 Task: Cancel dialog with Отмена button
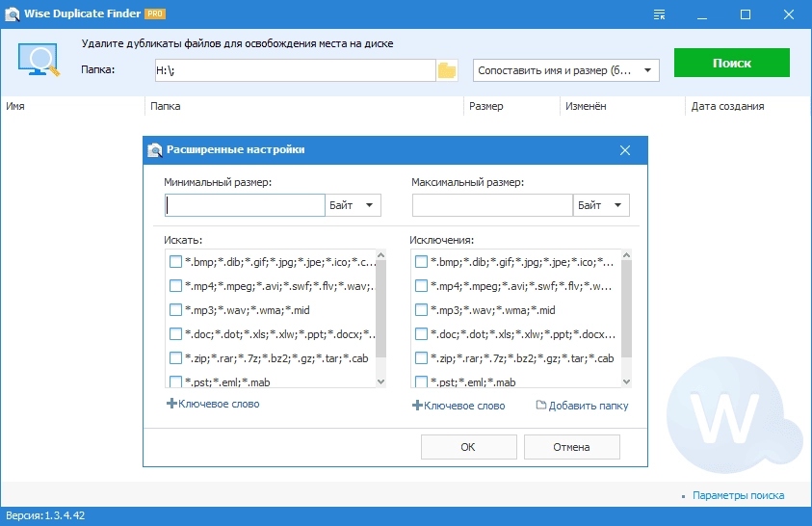coord(572,447)
